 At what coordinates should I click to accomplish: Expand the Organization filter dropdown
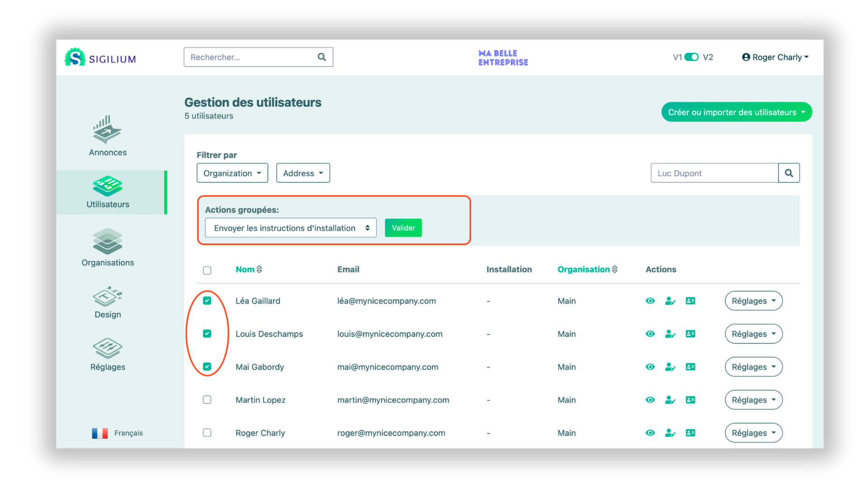pyautogui.click(x=232, y=173)
